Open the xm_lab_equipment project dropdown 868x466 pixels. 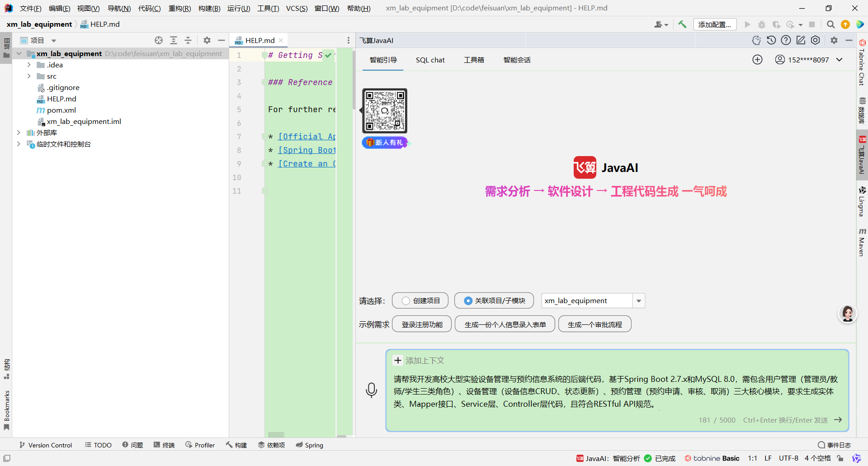(x=638, y=300)
